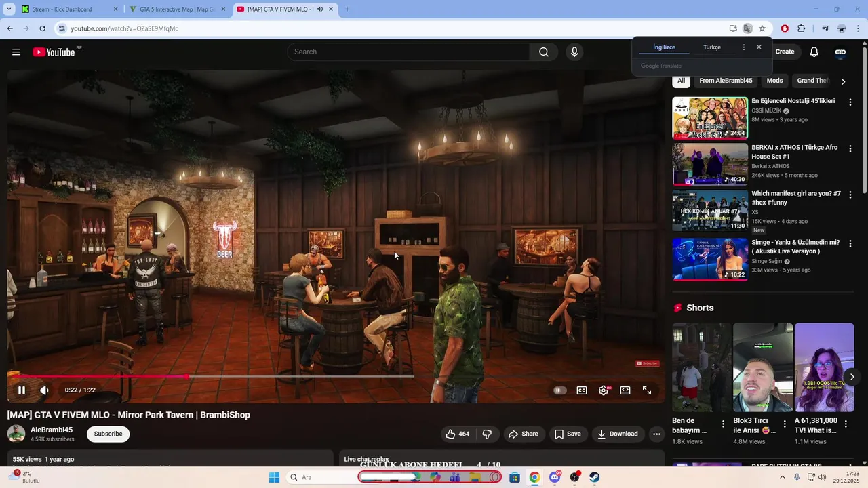Enter full screen mode
Image resolution: width=868 pixels, height=488 pixels.
647,390
